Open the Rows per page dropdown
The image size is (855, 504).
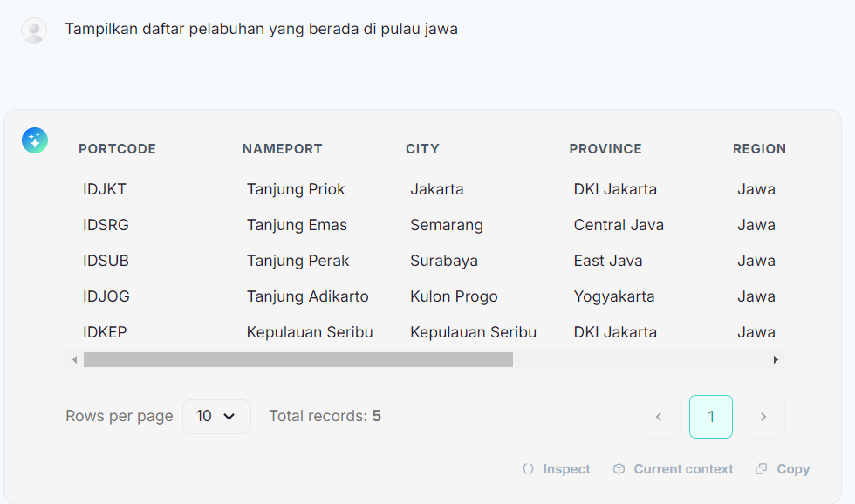[x=216, y=417]
